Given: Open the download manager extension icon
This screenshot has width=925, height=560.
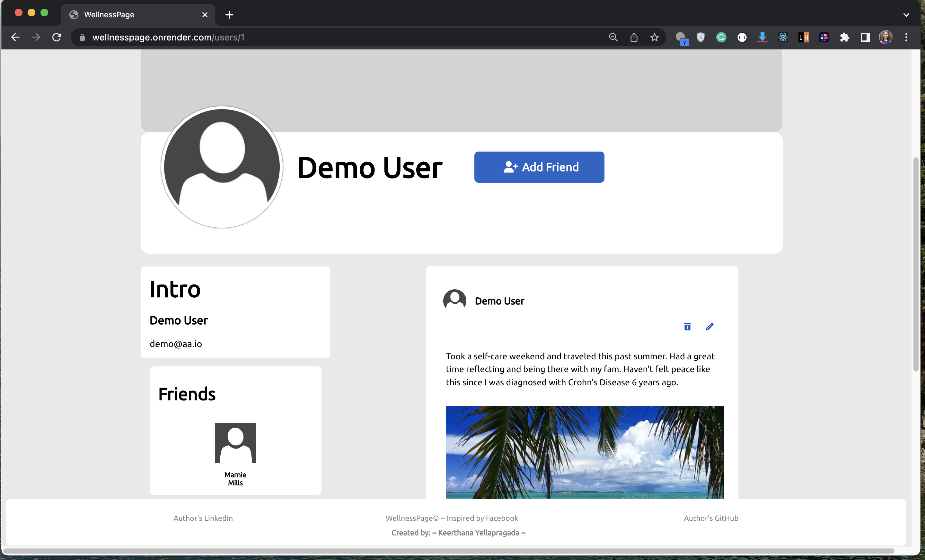Looking at the screenshot, I should (x=762, y=37).
